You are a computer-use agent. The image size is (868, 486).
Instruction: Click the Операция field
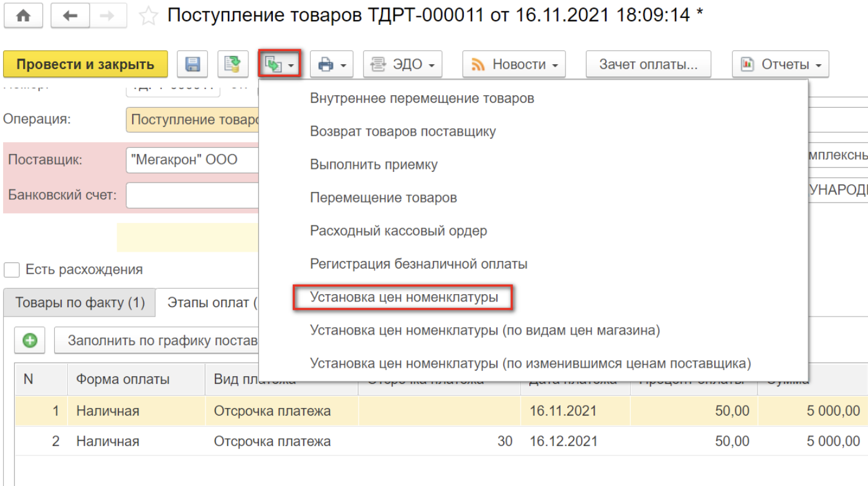[192, 120]
